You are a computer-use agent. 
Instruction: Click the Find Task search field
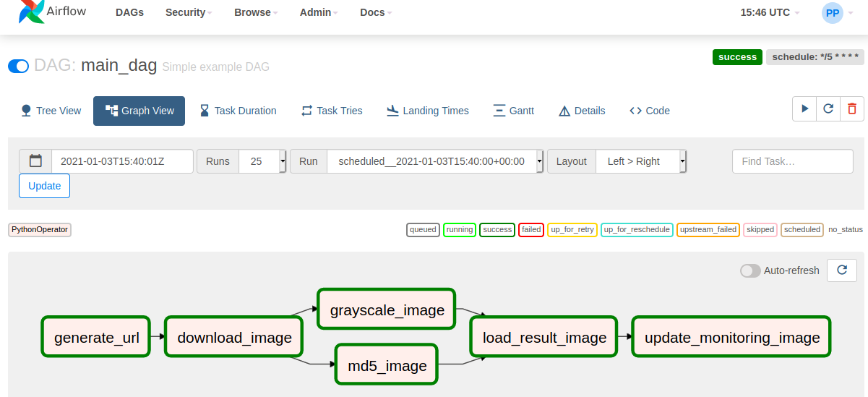(x=793, y=161)
